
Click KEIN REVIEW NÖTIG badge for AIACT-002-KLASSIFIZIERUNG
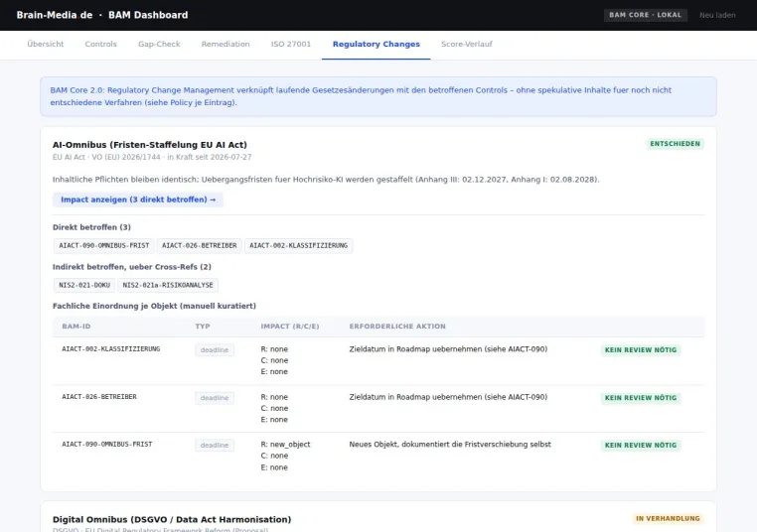(x=641, y=349)
